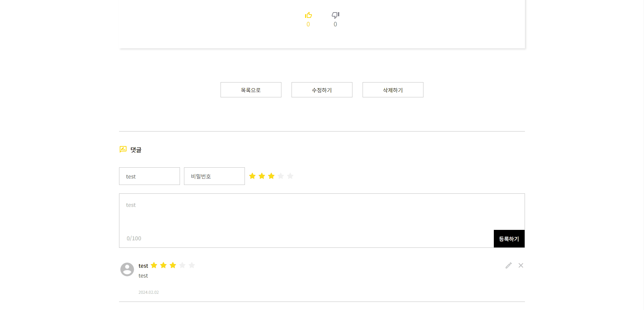Click the dislike count below thumbs-down
Viewport: 644px width, 310px height.
coord(335,24)
